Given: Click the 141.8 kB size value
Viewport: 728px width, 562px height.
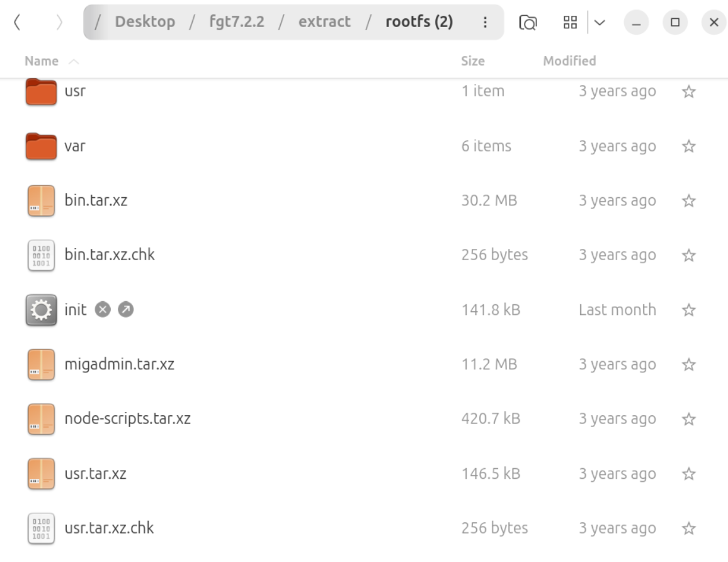Looking at the screenshot, I should [x=491, y=310].
